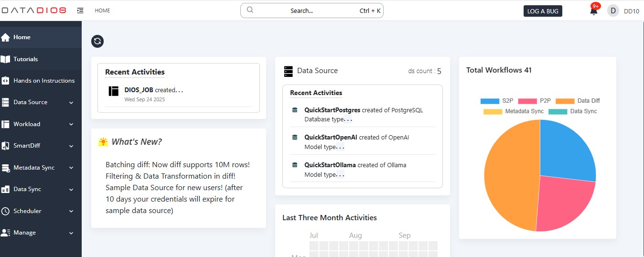The image size is (644, 257).
Task: Click the Scheduler clock icon
Action: [6, 211]
